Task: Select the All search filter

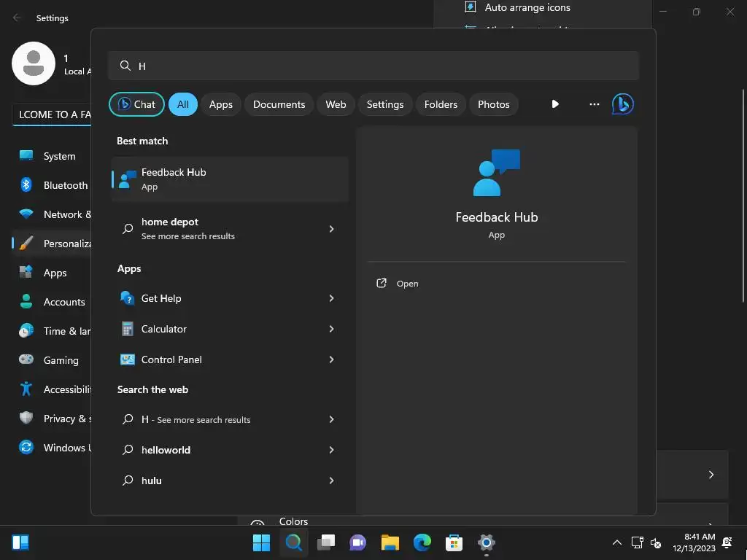Action: click(183, 104)
